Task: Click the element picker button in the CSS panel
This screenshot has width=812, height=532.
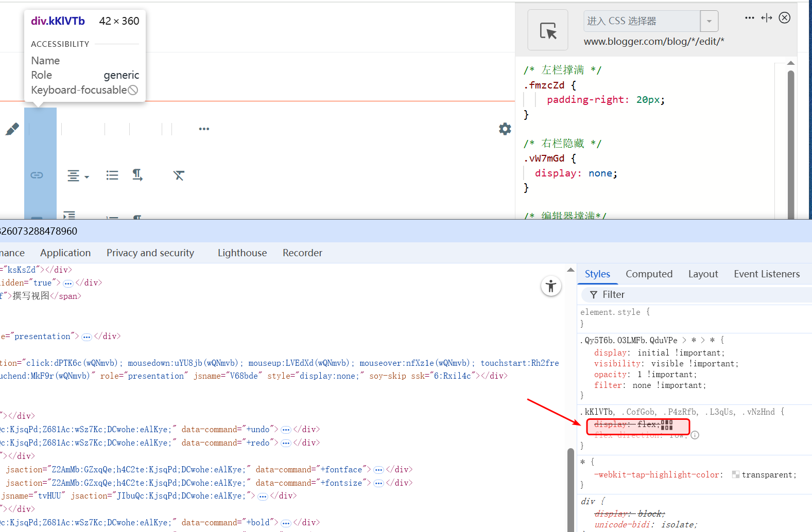Action: (x=548, y=30)
